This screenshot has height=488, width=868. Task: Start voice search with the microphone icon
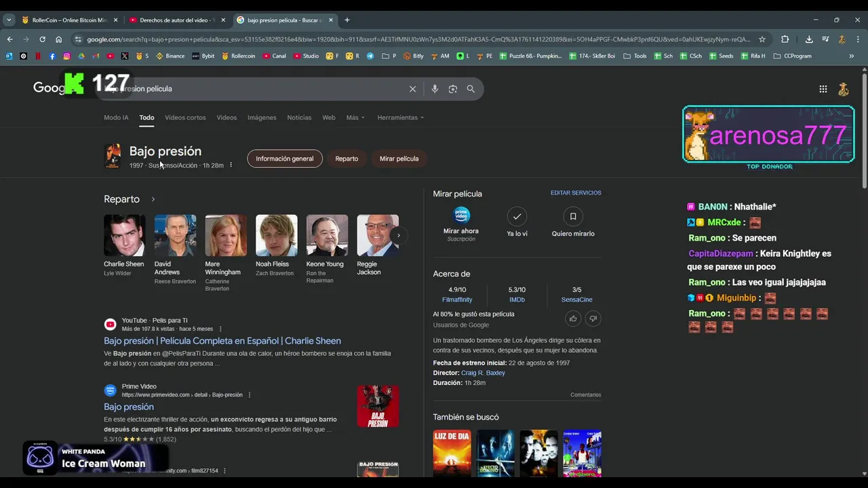coord(435,89)
